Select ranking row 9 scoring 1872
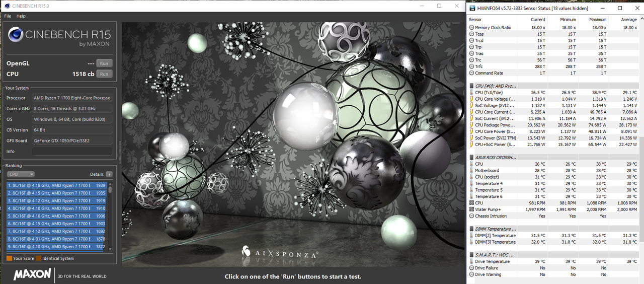This screenshot has height=284, width=644. pos(56,247)
